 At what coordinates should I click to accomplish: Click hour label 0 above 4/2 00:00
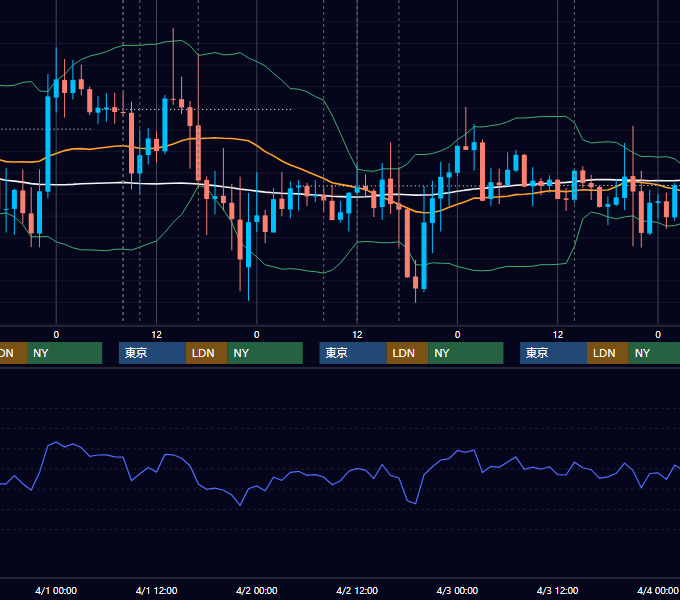pyautogui.click(x=257, y=335)
